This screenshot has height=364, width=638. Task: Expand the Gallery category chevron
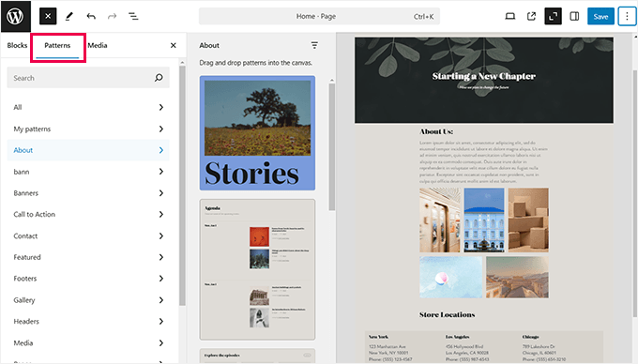point(161,300)
